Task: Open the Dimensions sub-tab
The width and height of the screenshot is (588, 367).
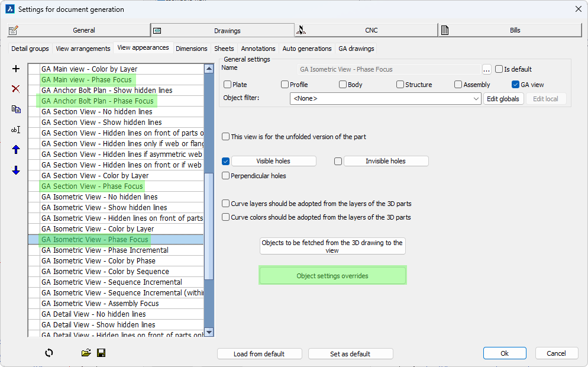Action: pos(192,49)
